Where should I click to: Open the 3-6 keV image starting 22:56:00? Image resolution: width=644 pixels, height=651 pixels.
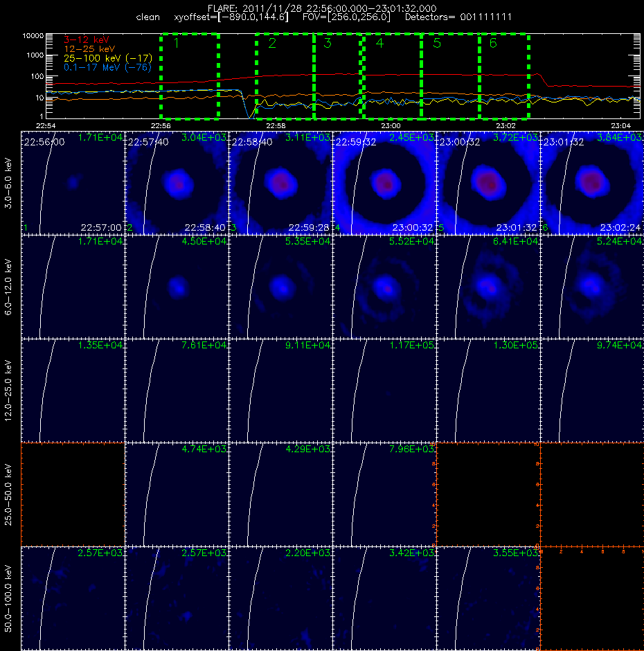(x=73, y=183)
